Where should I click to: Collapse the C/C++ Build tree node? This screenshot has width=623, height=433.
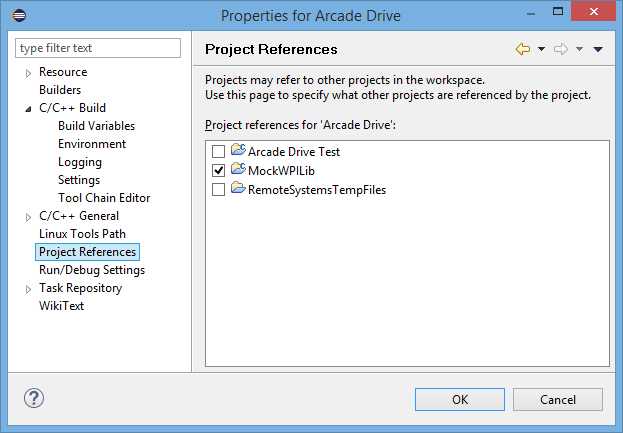point(28,109)
